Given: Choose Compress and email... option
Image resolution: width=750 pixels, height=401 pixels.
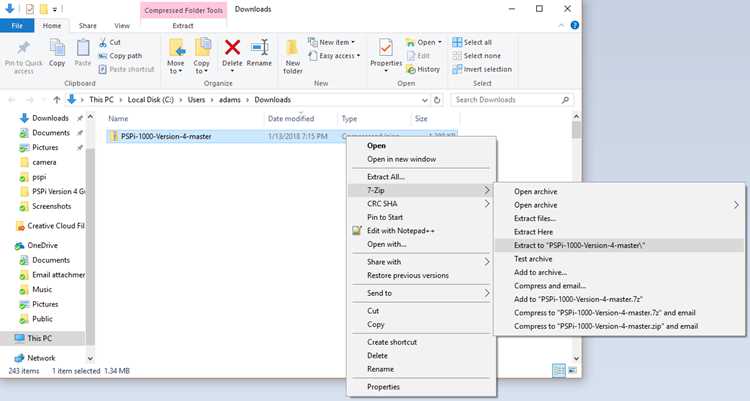Looking at the screenshot, I should click(x=620, y=286).
